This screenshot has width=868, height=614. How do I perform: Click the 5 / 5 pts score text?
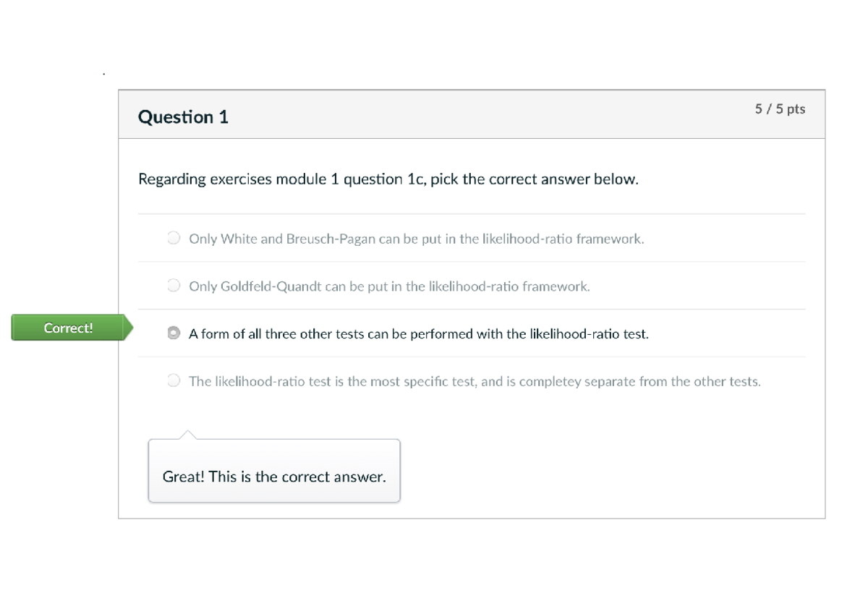tap(778, 109)
